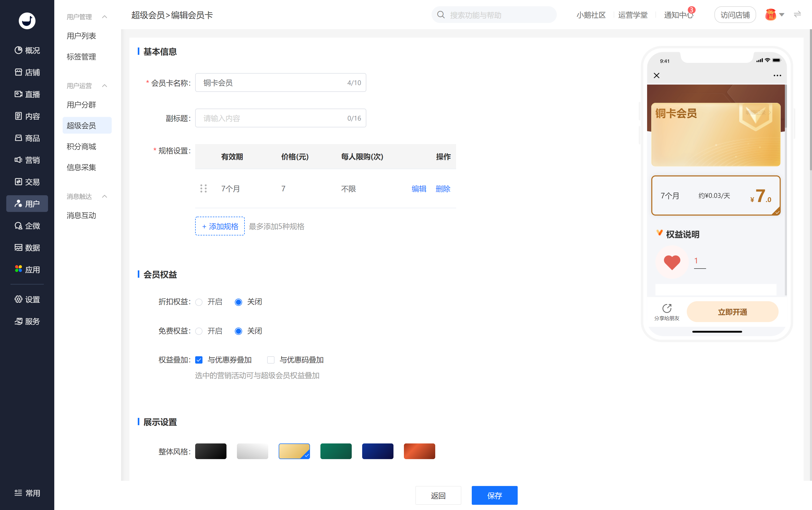The image size is (812, 510).
Task: Collapse the 用户管理 menu group
Action: 105,16
